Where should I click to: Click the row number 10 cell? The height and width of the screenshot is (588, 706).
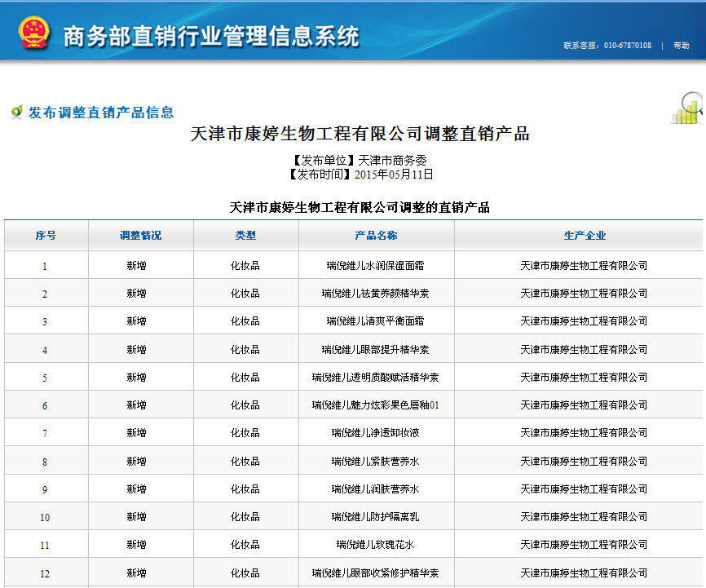coord(45,518)
